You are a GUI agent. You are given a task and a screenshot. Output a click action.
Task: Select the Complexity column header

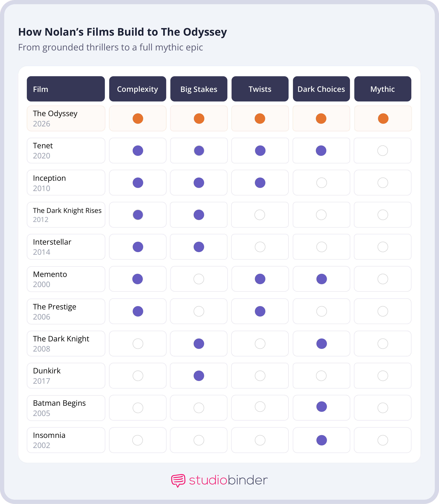[137, 89]
